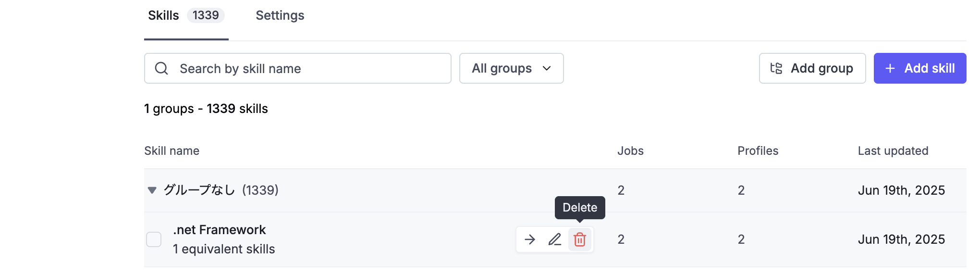
Task: Sort by Jobs column header
Action: pyautogui.click(x=630, y=151)
